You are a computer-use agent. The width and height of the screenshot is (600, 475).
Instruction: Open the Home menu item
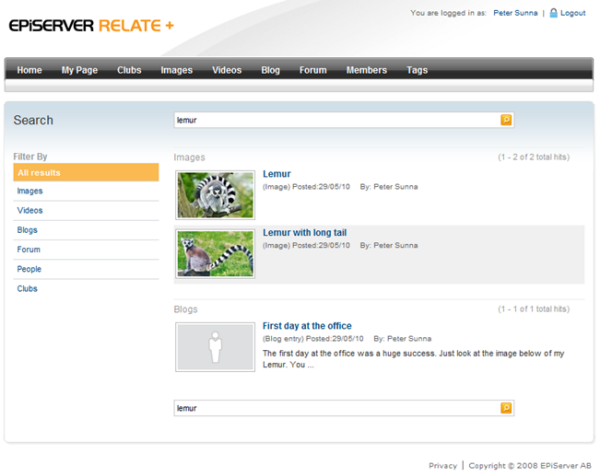click(x=29, y=70)
